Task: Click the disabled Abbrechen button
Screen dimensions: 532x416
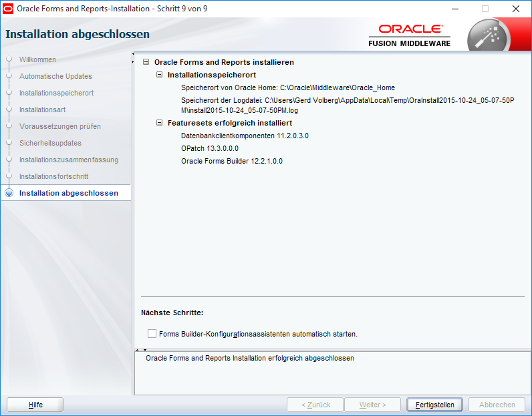Action: [x=497, y=405]
